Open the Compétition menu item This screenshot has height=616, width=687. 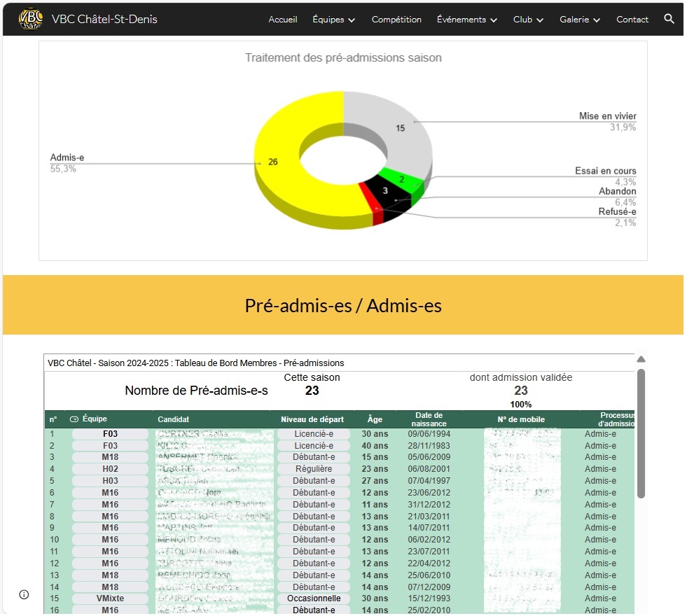[x=396, y=20]
